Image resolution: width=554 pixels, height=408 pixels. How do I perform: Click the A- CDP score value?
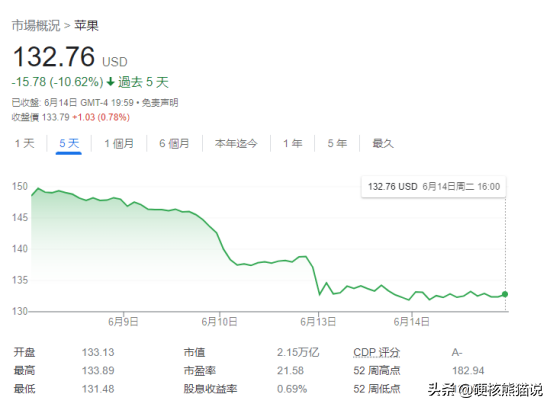457,352
